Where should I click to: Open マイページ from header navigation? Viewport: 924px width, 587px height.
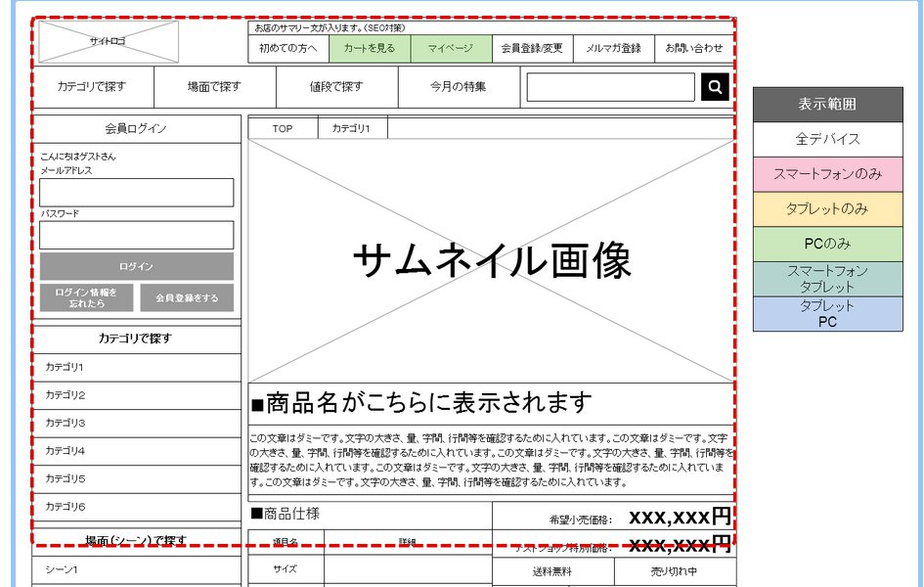point(451,48)
